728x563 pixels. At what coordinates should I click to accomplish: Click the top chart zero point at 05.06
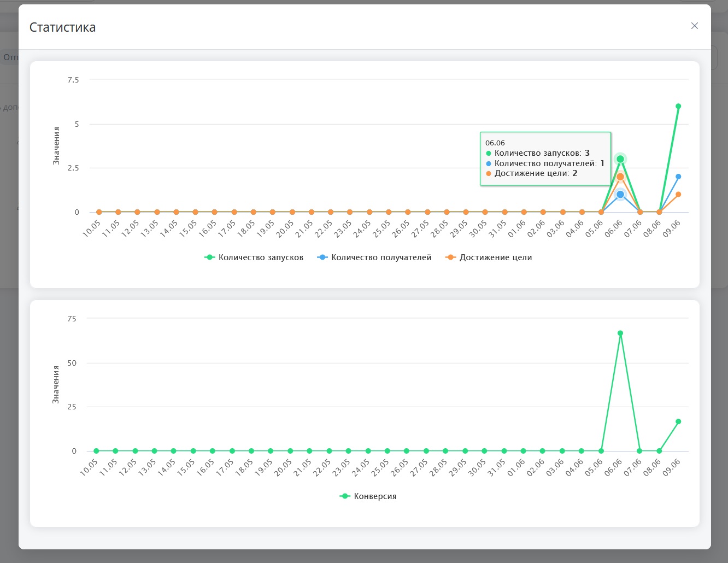click(x=601, y=212)
